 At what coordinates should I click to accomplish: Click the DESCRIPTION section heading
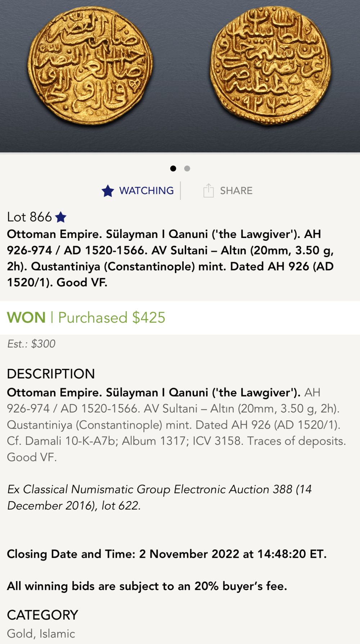[x=51, y=374]
